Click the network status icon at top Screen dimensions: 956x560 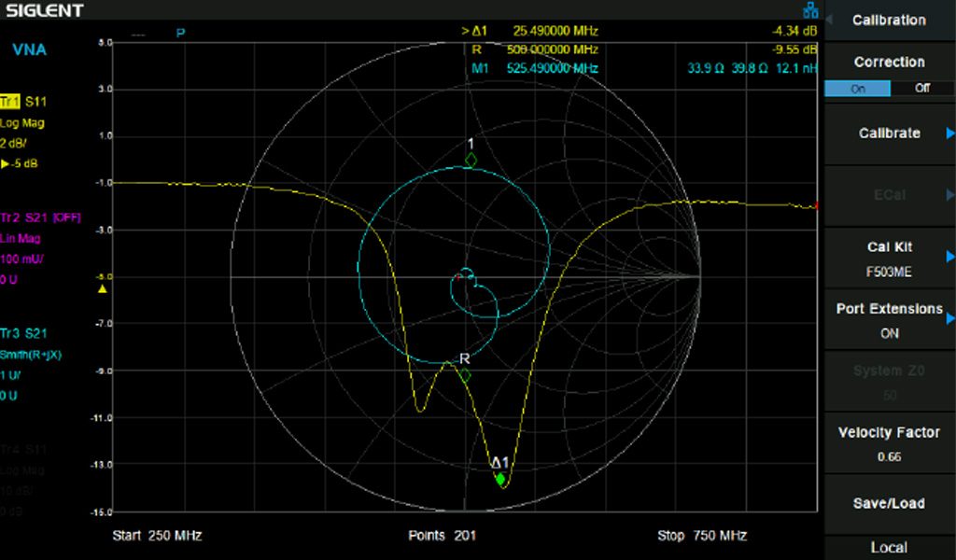[x=809, y=11]
